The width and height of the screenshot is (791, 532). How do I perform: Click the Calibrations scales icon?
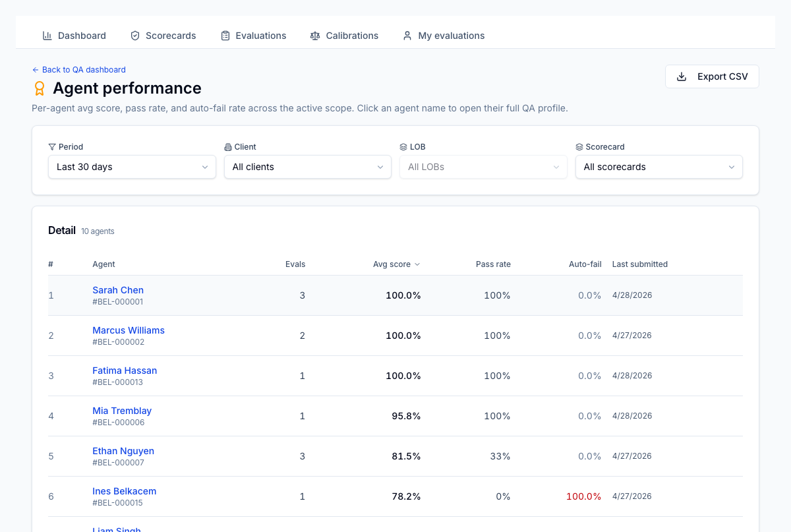(315, 36)
